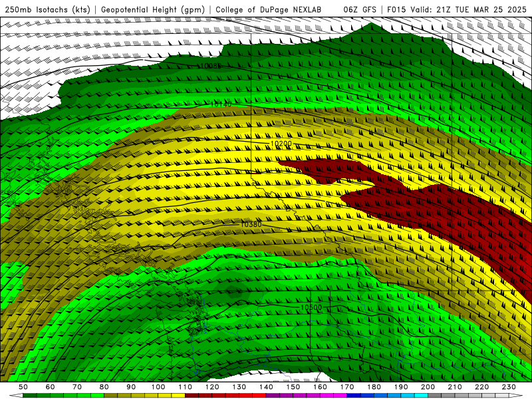Select the darkest green swatch starting at 50
Image resolution: width=532 pixels, height=399 pixels.
(30, 396)
